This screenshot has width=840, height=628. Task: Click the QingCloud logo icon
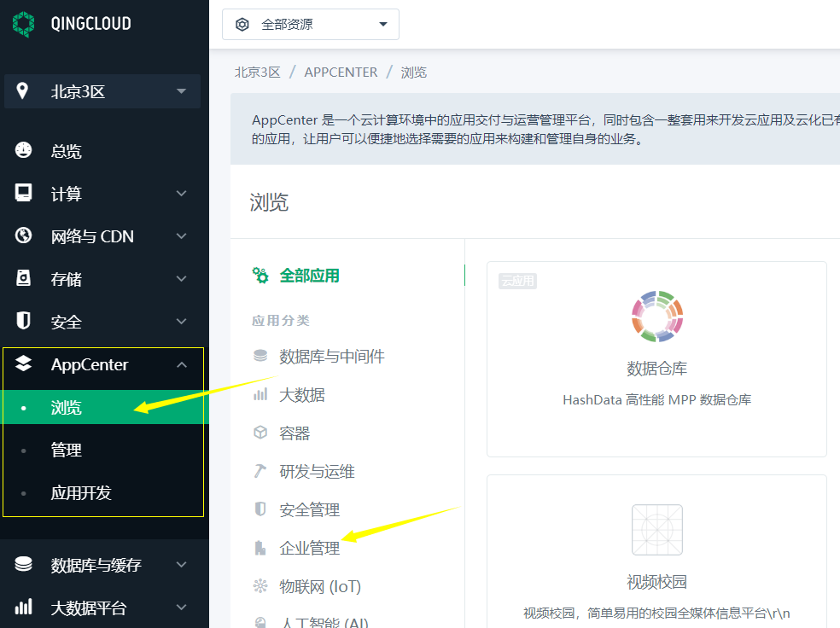point(23,24)
